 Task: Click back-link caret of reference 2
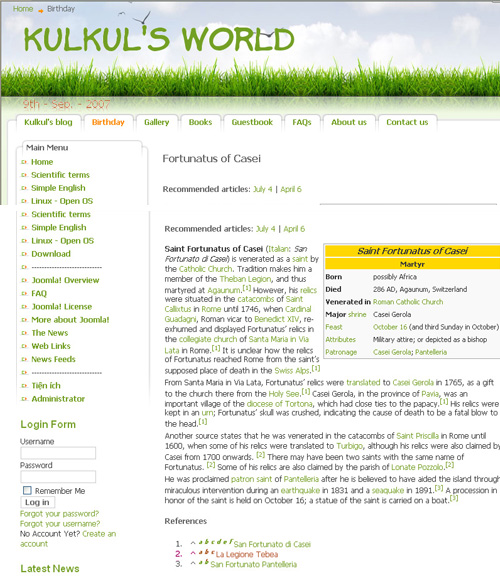click(193, 553)
